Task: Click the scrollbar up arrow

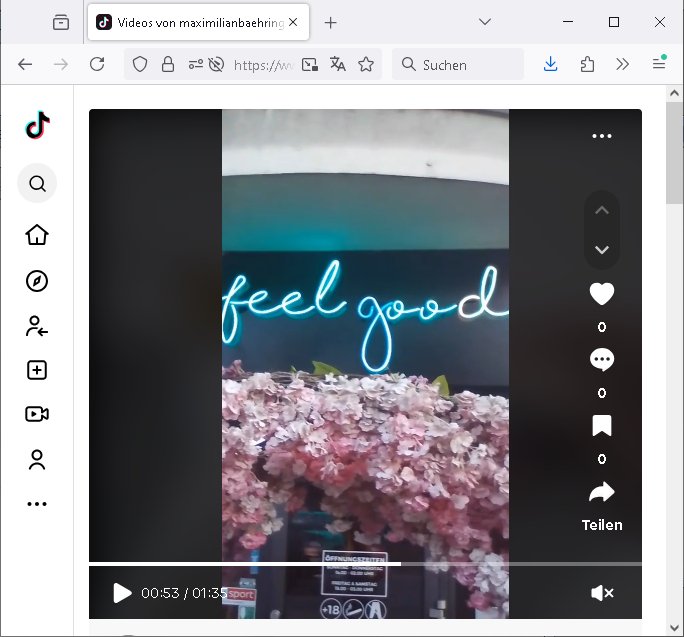Action: tap(674, 93)
